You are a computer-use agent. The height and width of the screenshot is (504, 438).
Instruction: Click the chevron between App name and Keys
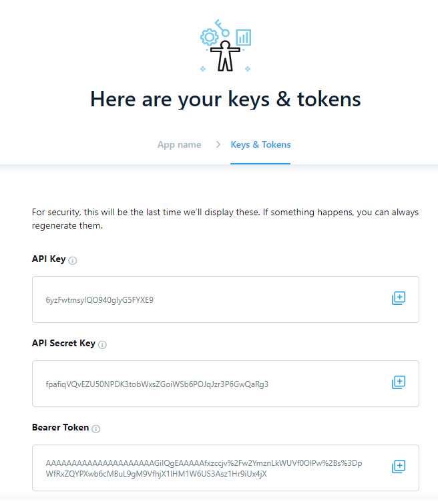(x=218, y=144)
